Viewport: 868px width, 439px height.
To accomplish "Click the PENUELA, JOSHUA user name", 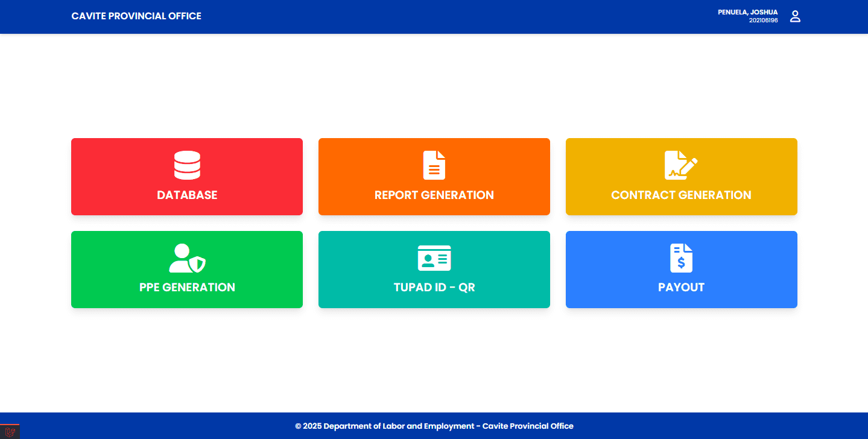I will (x=747, y=12).
